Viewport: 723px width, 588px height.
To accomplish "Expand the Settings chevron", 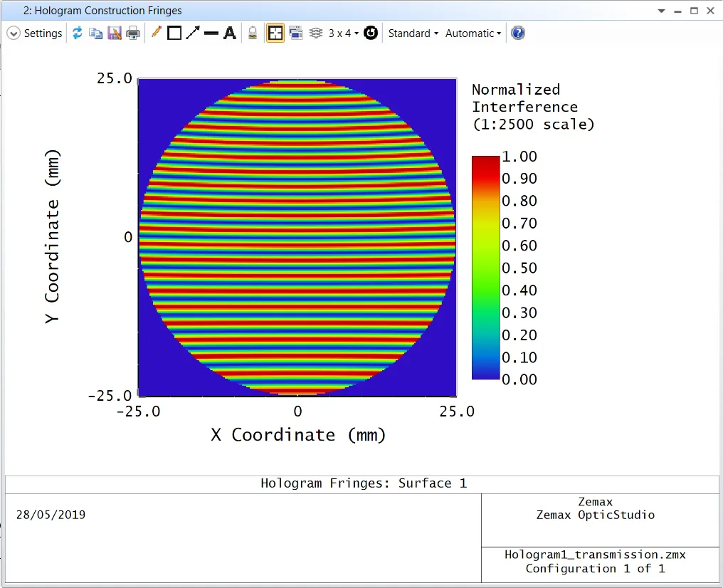I will click(14, 33).
